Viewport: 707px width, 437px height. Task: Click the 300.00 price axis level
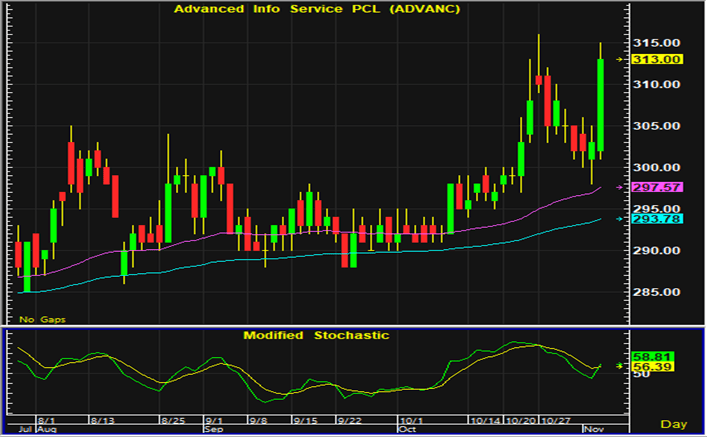pos(658,168)
